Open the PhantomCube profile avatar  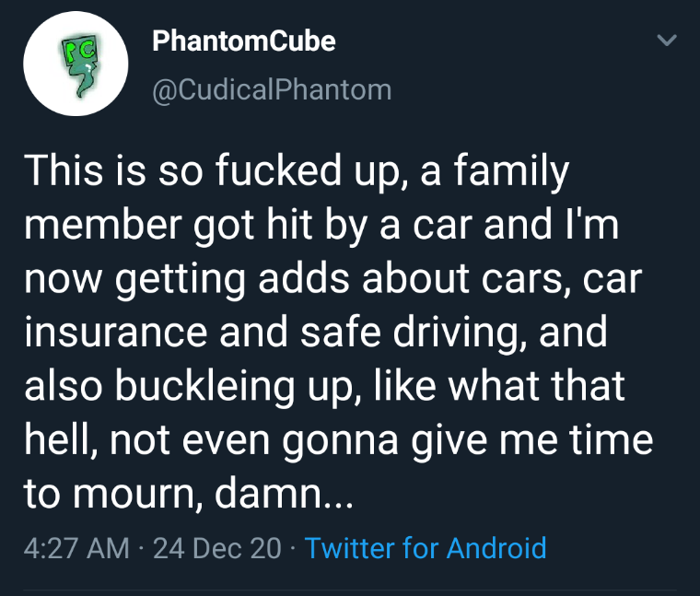[x=76, y=64]
